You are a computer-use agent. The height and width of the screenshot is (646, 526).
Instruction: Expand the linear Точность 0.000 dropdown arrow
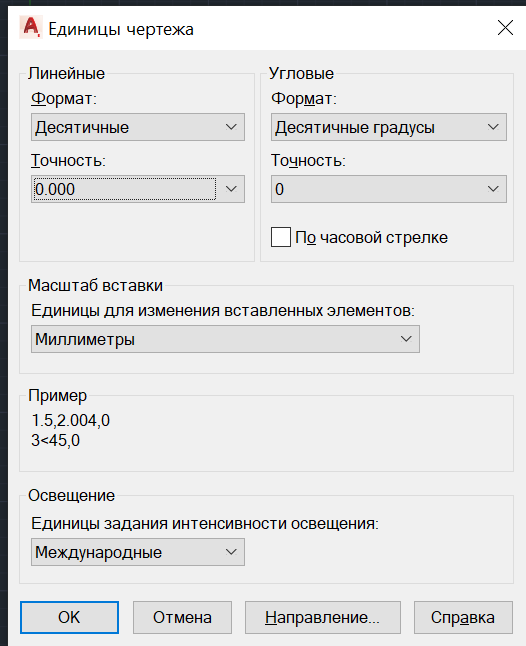coord(231,189)
